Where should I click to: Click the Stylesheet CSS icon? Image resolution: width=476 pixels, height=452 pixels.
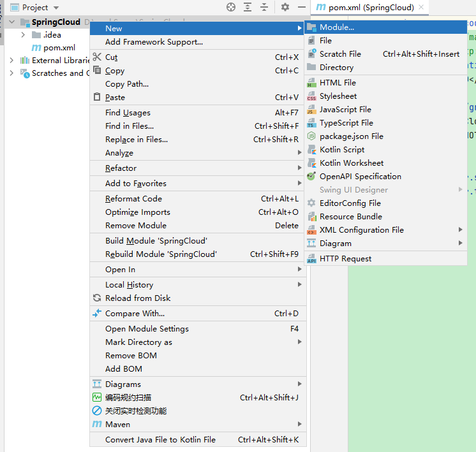(311, 96)
